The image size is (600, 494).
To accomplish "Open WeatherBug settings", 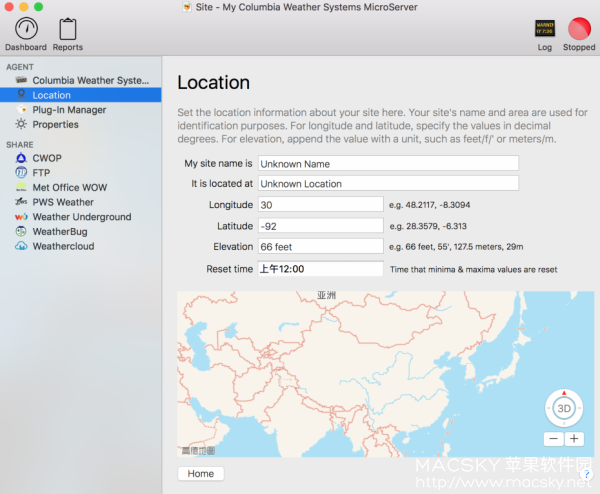I will pyautogui.click(x=81, y=232).
